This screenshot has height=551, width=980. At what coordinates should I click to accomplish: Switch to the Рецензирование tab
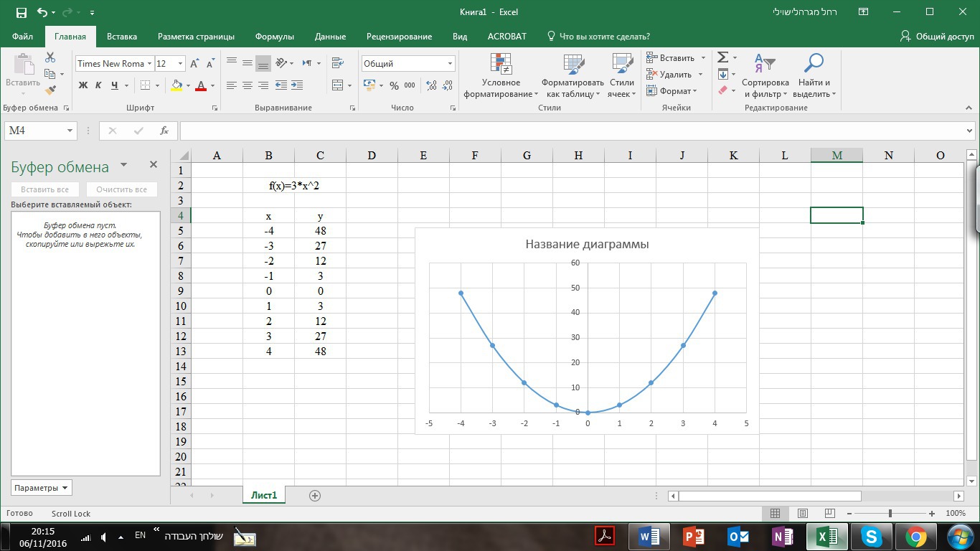tap(399, 37)
